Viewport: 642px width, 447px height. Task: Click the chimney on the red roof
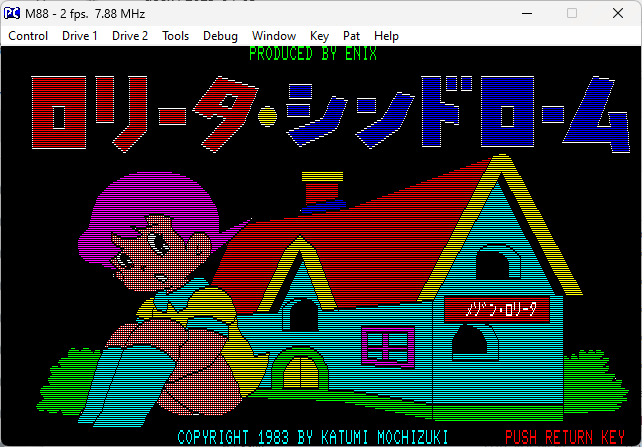(x=323, y=192)
